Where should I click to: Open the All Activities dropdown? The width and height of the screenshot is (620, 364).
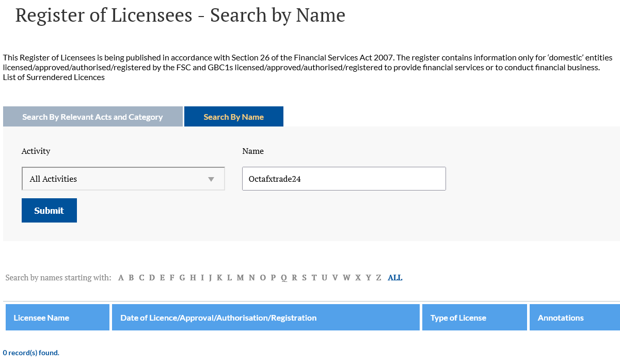123,179
